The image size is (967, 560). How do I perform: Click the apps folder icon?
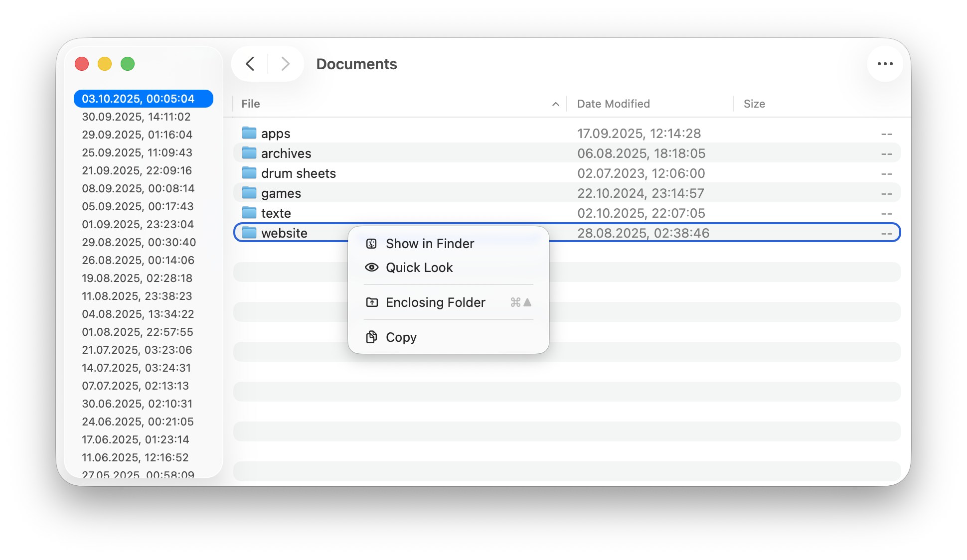point(249,133)
